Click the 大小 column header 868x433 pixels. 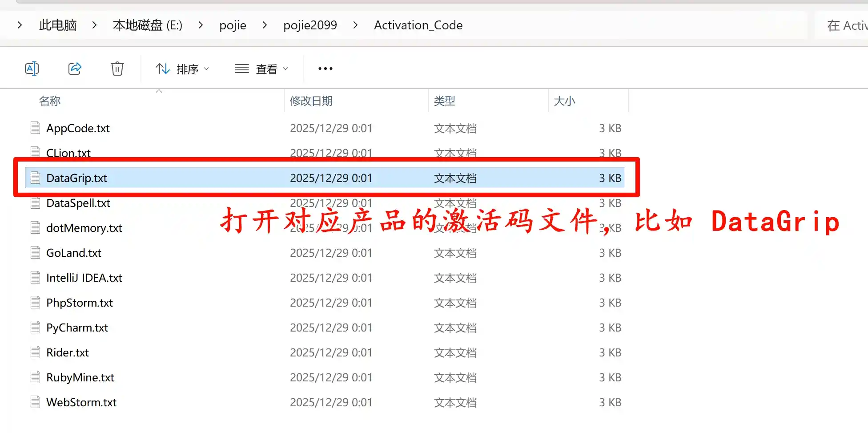tap(564, 101)
